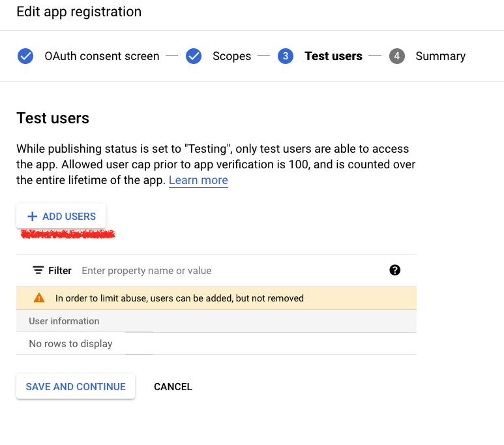The height and width of the screenshot is (445, 504).
Task: Click the abuse warning banner text
Action: [179, 298]
